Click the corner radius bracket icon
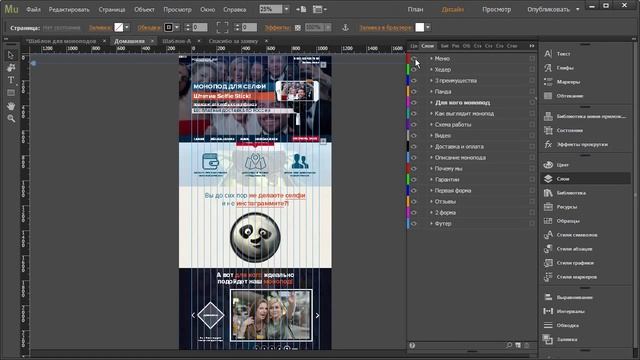The width and height of the screenshot is (640, 360). tap(222, 27)
